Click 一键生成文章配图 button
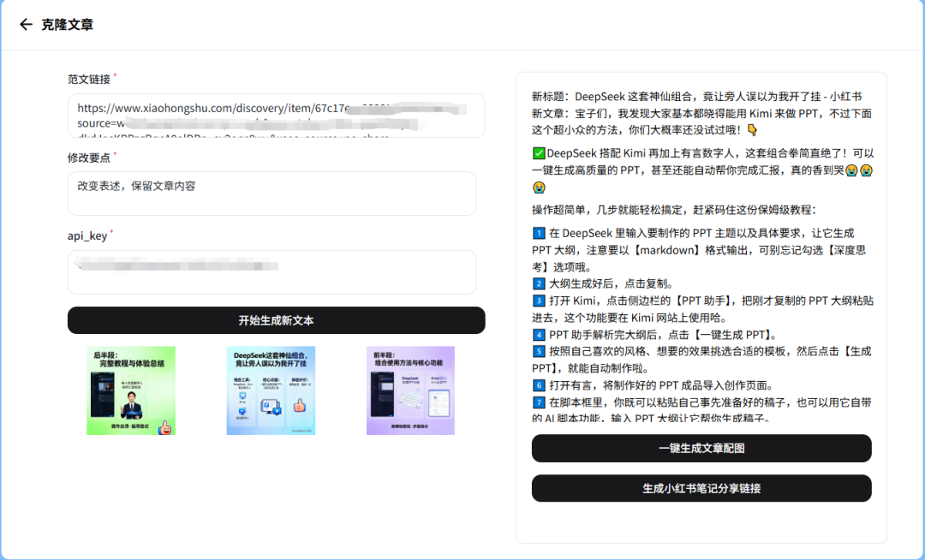This screenshot has height=560, width=925. pos(701,448)
